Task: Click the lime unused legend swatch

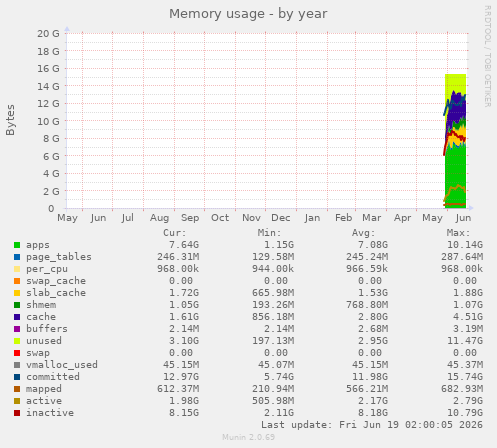Action: point(17,341)
